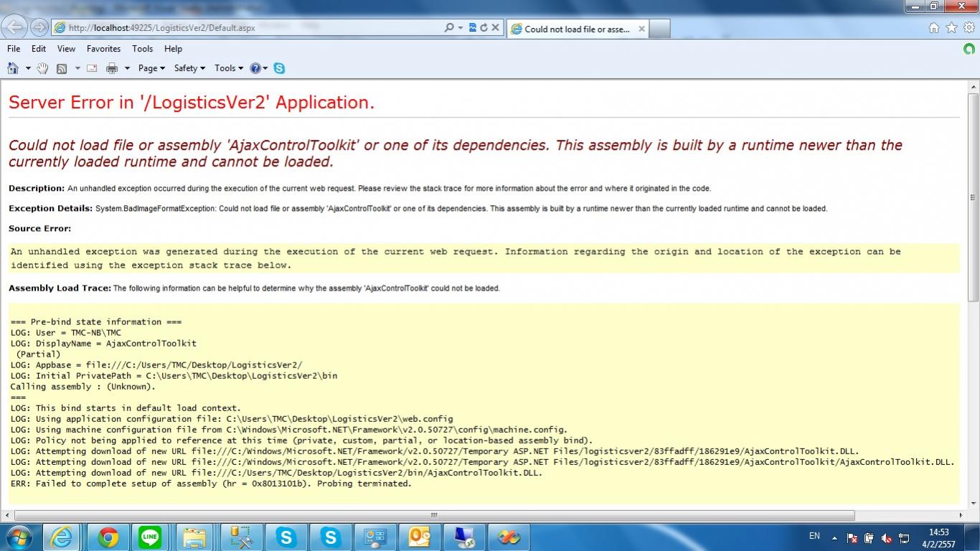Expand the Home button dropdown arrow

click(x=28, y=68)
